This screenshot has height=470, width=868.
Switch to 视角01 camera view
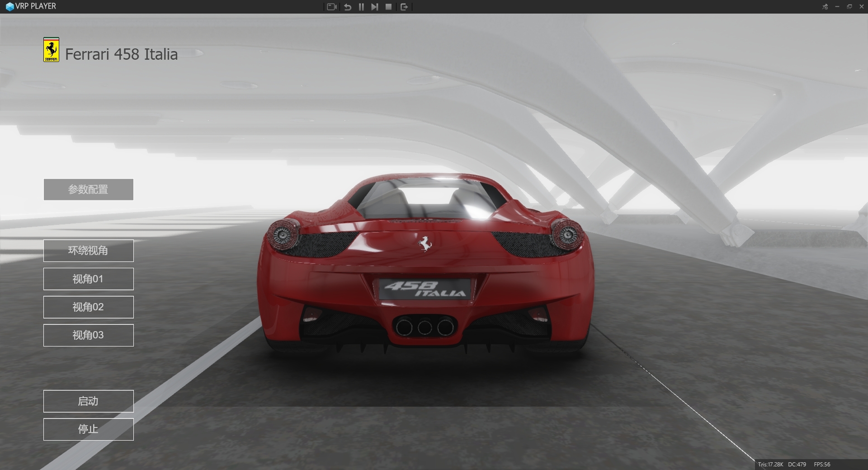[89, 279]
